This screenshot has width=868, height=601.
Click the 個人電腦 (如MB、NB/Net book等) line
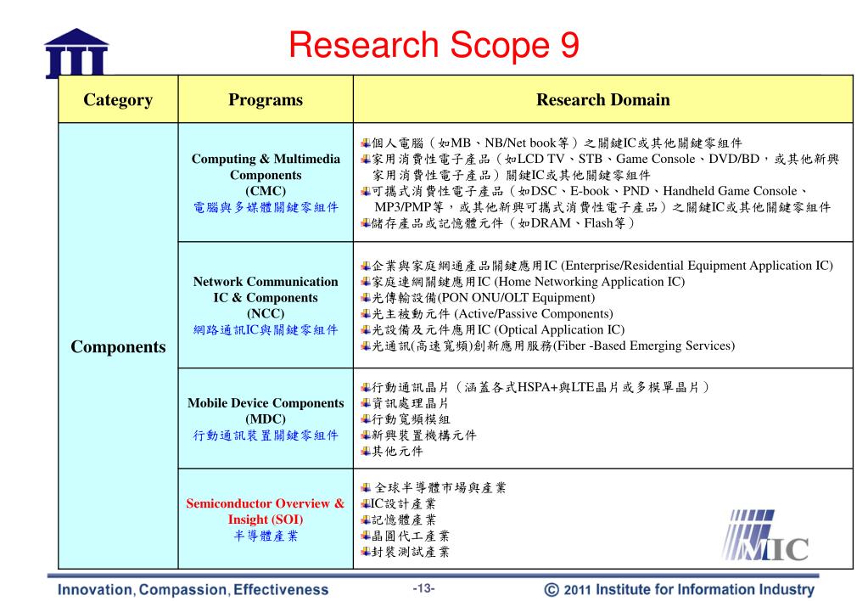(x=557, y=143)
